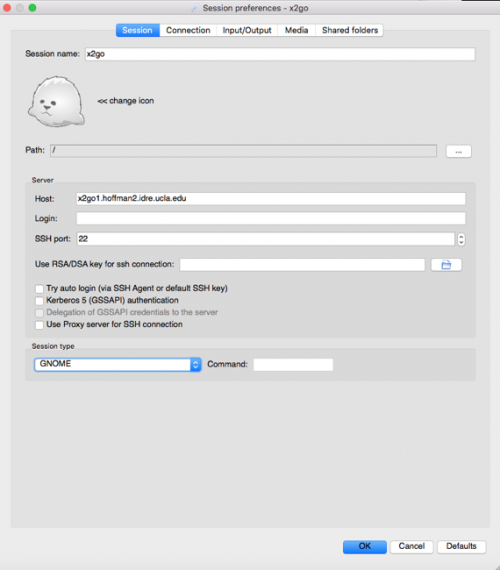Open the Input/Output tab
This screenshot has height=570, width=500.
coord(247,30)
